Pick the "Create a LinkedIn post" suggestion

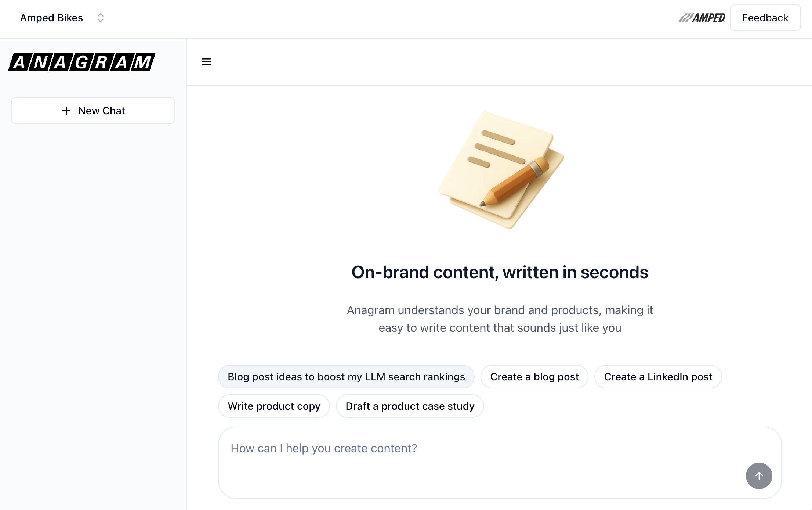point(658,377)
